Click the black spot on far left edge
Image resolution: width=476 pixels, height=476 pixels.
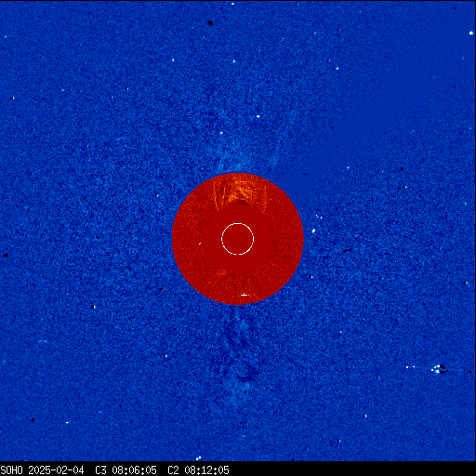tap(6, 255)
